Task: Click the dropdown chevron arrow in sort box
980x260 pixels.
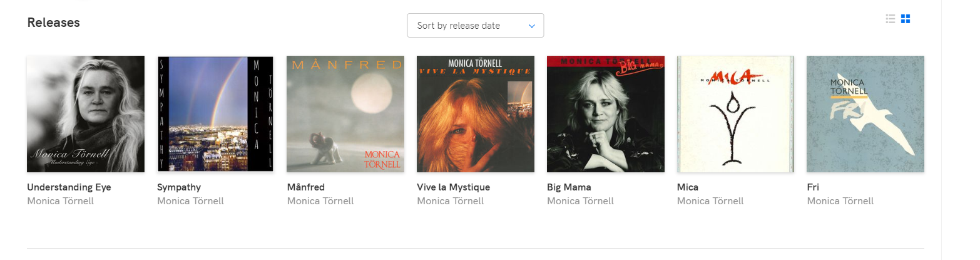Action: (x=532, y=26)
